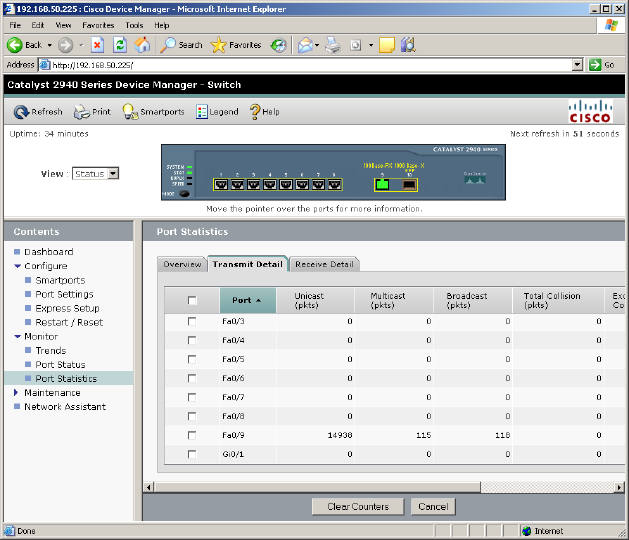Check the Fa0/6 row checkbox
The width and height of the screenshot is (629, 540).
pos(192,378)
